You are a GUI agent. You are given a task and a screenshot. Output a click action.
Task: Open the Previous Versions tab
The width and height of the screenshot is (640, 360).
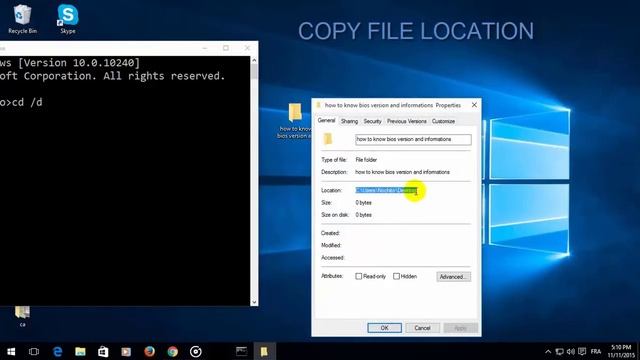pyautogui.click(x=407, y=121)
